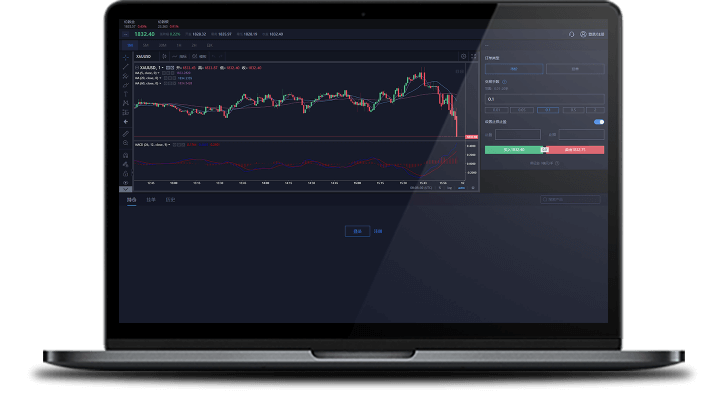Open the user account profile icon
This screenshot has height=410, width=718.
(583, 34)
